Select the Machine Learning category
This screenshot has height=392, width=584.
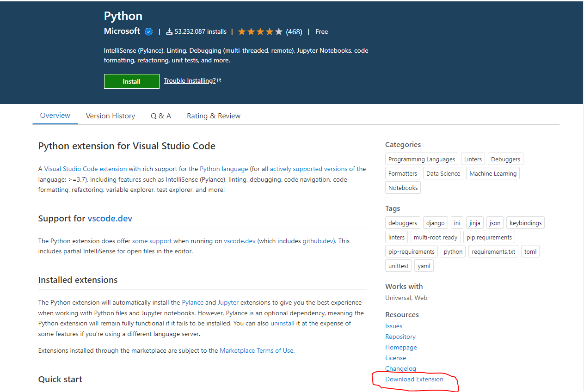click(x=493, y=173)
